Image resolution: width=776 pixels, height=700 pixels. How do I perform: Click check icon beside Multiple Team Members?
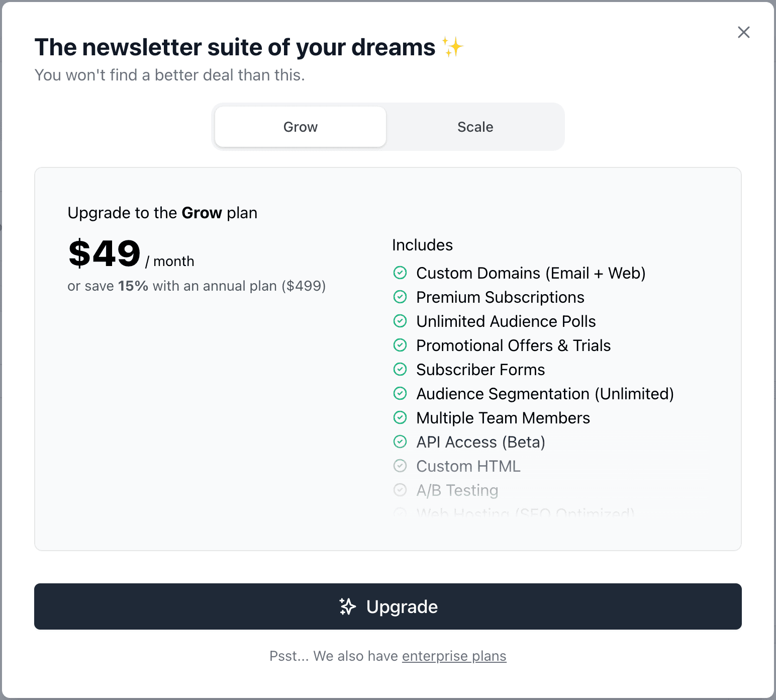coord(400,417)
